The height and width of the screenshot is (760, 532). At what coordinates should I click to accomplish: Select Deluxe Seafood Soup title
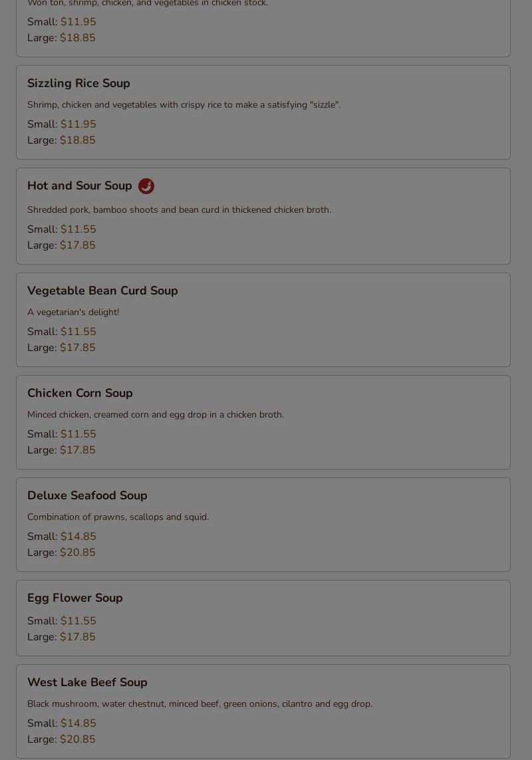pyautogui.click(x=87, y=495)
